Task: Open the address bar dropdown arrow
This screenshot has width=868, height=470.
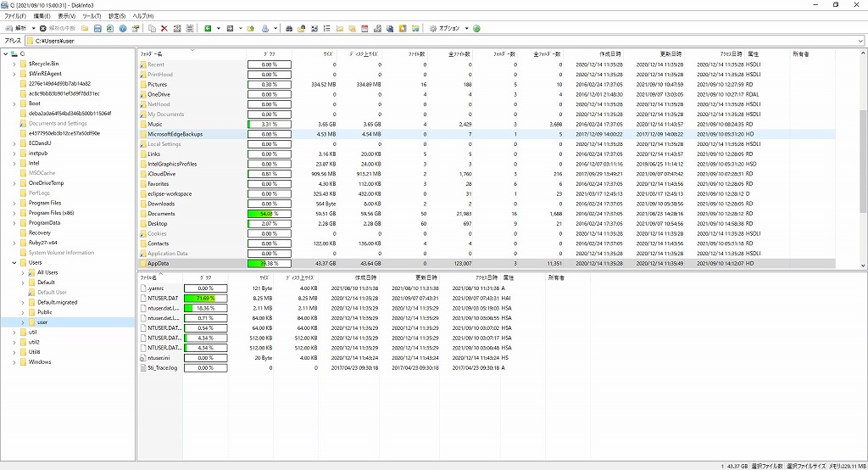Action: pyautogui.click(x=861, y=41)
